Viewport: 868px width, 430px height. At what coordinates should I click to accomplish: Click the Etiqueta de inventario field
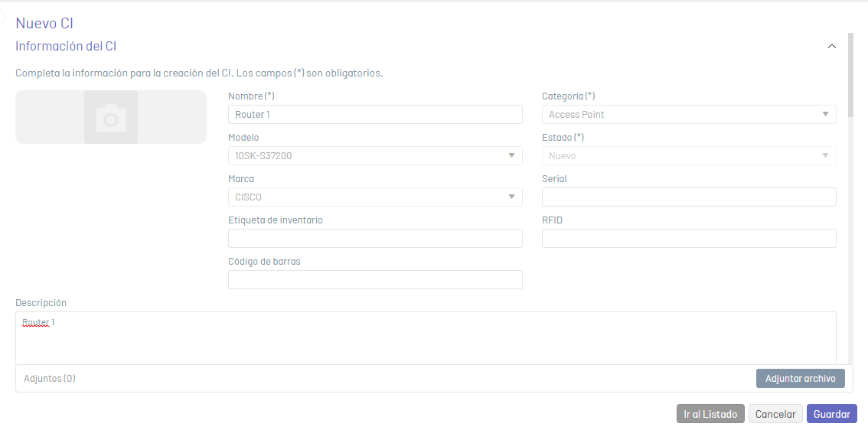tap(375, 239)
